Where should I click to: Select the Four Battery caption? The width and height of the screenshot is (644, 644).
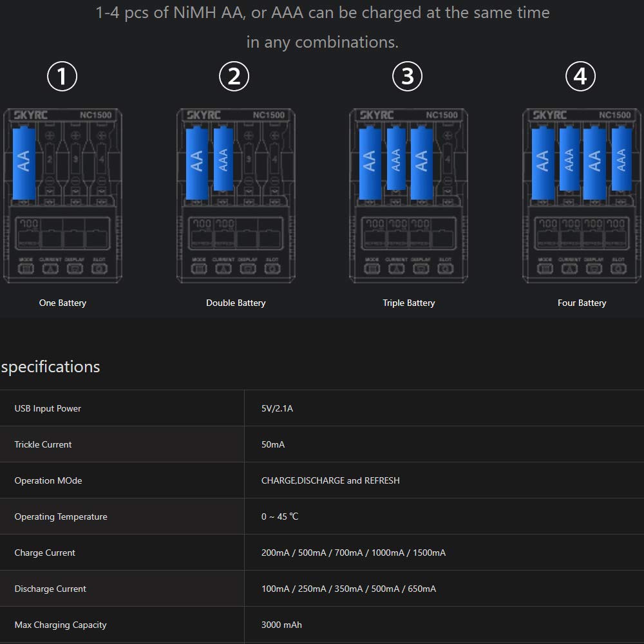click(x=582, y=303)
